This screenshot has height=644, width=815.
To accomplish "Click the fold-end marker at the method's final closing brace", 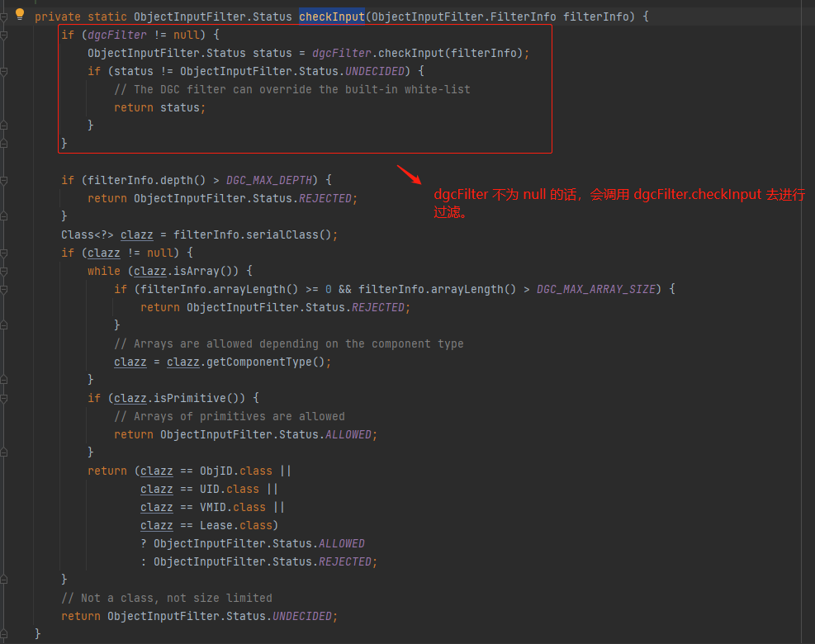I will point(4,634).
